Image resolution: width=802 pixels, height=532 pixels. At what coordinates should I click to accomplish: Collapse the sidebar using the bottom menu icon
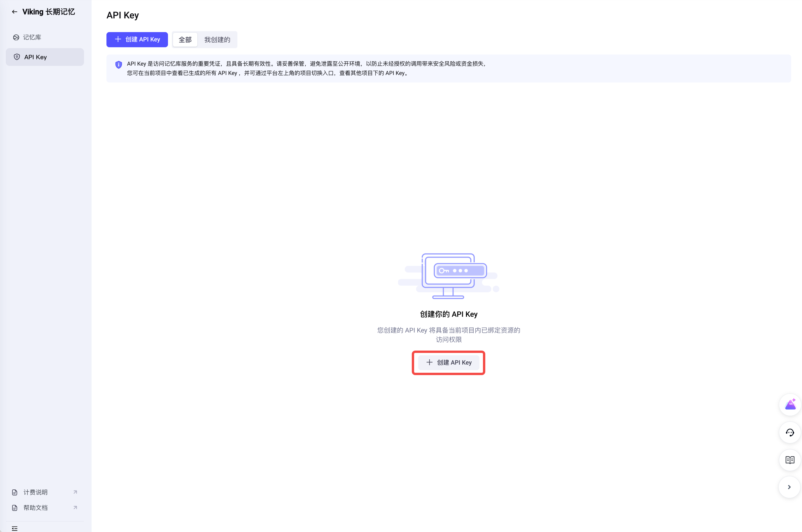pyautogui.click(x=15, y=528)
